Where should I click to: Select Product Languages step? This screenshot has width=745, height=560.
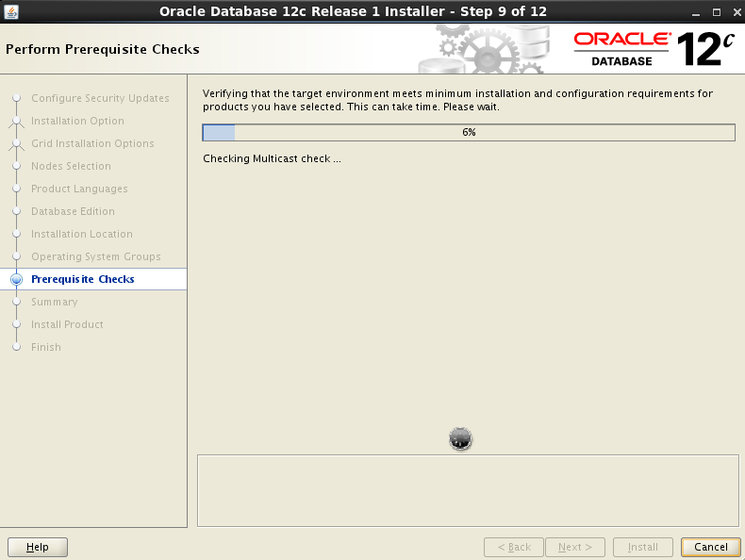click(79, 189)
